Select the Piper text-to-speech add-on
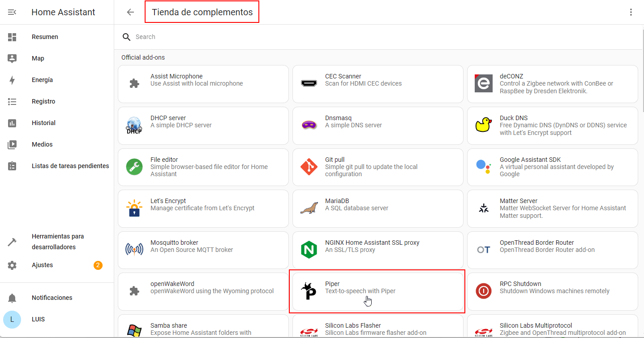 (x=377, y=291)
